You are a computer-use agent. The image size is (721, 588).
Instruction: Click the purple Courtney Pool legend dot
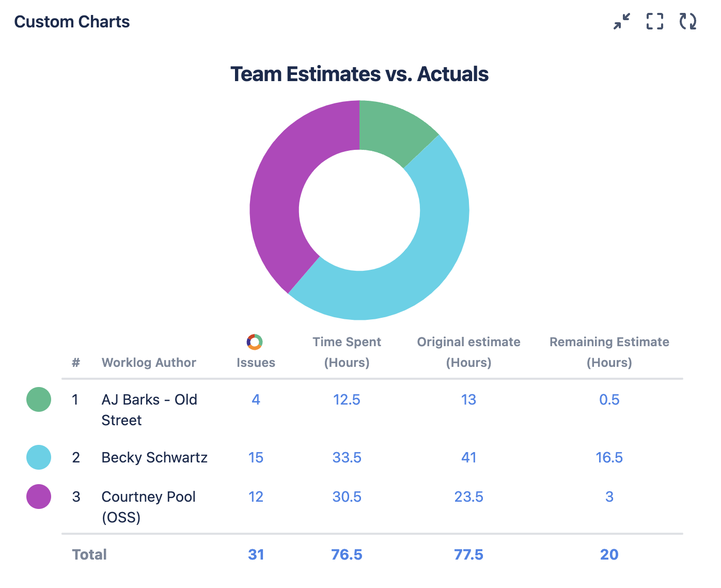39,497
